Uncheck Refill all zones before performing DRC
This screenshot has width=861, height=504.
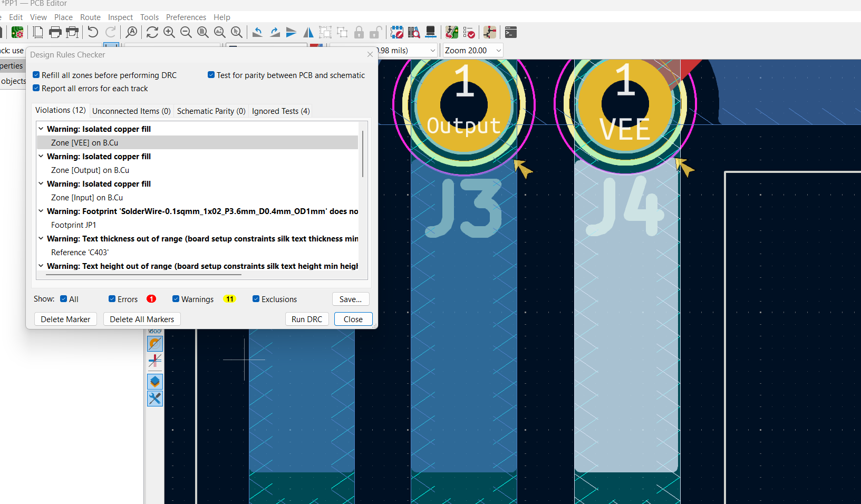[36, 75]
